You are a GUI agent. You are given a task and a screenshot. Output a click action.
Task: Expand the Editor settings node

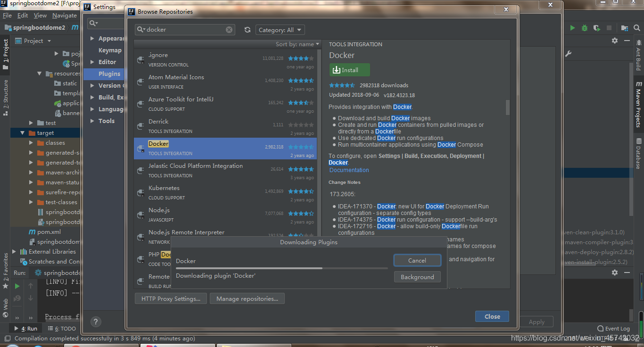pyautogui.click(x=92, y=62)
